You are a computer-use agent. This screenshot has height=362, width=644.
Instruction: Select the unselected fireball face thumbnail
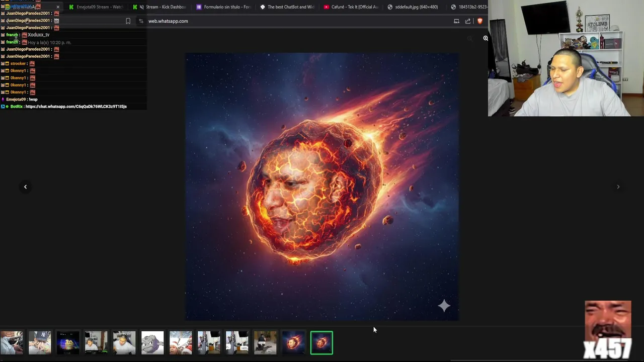(x=293, y=342)
